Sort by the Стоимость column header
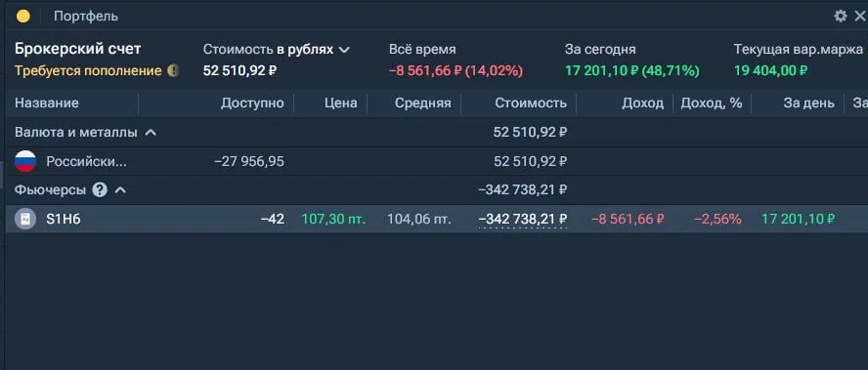Screen dimensions: 868x370 point(531,103)
